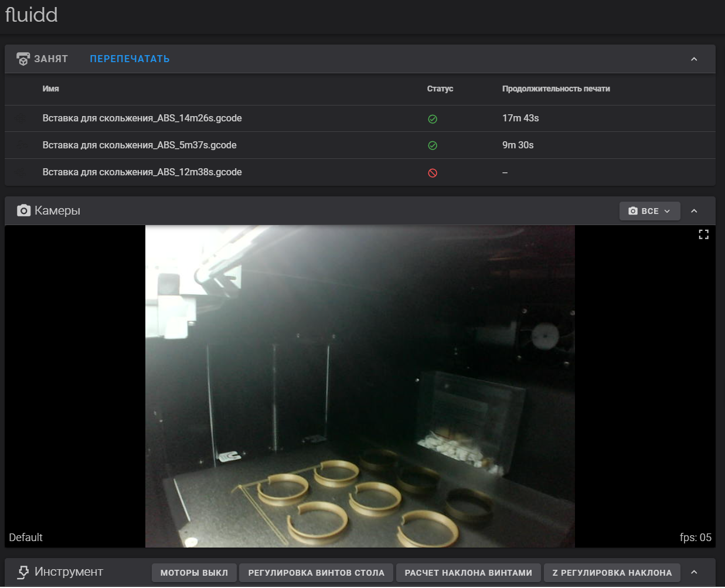The image size is (725, 588).
Task: Collapse the Инструмент panel
Action: coord(694,572)
